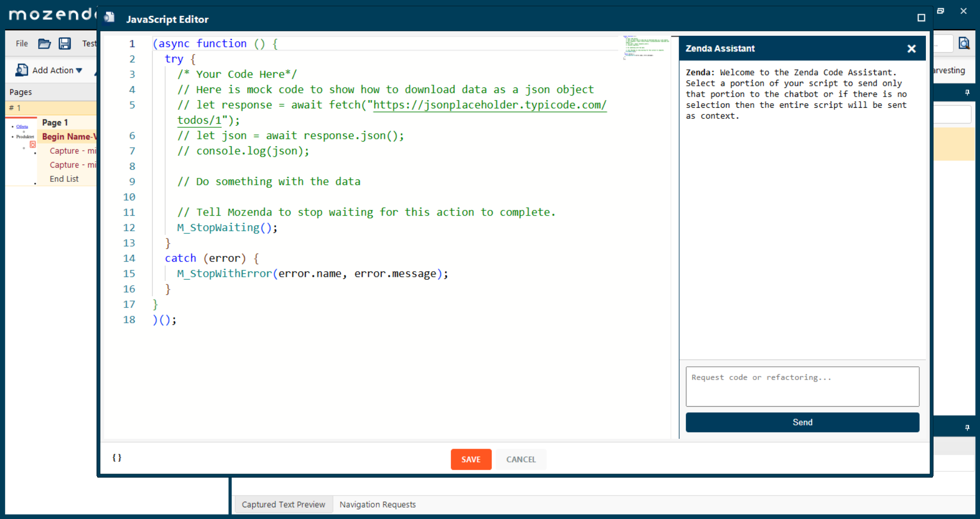This screenshot has height=519, width=980.
Task: Click the Pages panel header
Action: tap(51, 92)
